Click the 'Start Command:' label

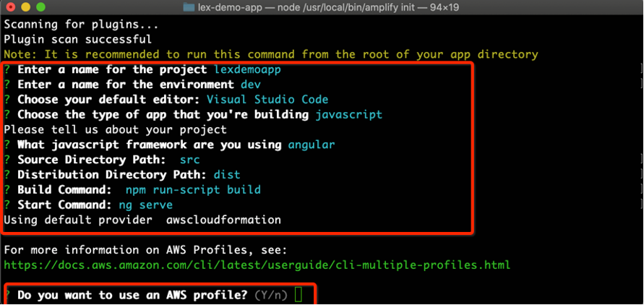(x=64, y=205)
